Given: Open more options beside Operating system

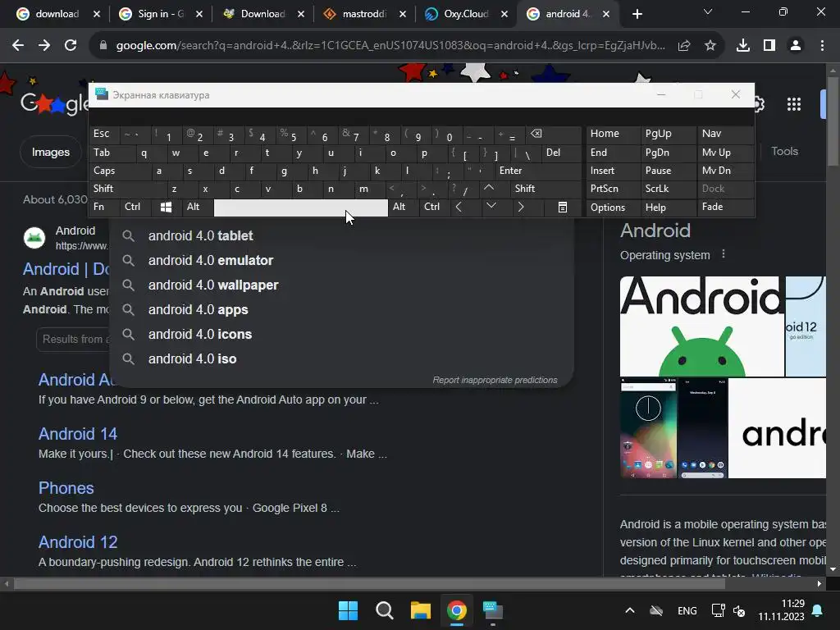Looking at the screenshot, I should click(x=724, y=254).
